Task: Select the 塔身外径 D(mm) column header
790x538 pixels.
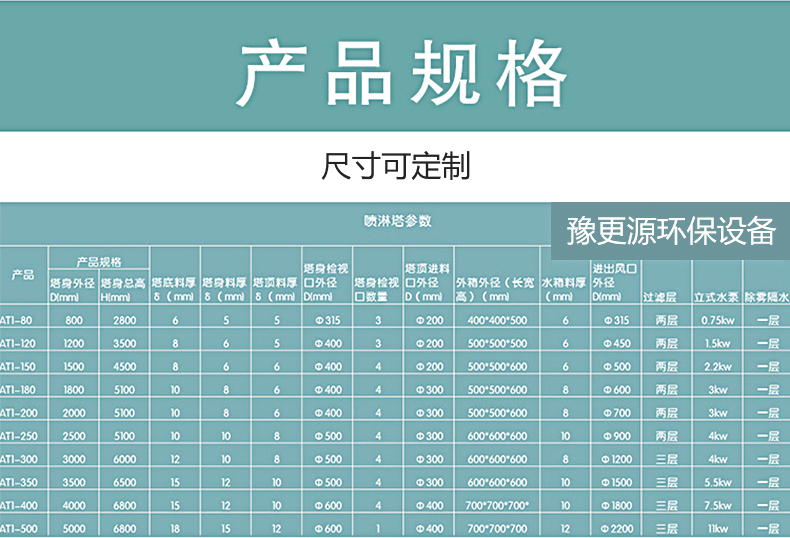Action: tap(73, 290)
